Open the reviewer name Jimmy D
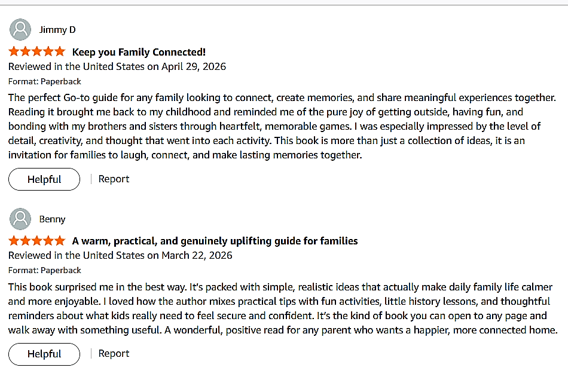Viewport: 568px width, 392px height. click(x=57, y=30)
